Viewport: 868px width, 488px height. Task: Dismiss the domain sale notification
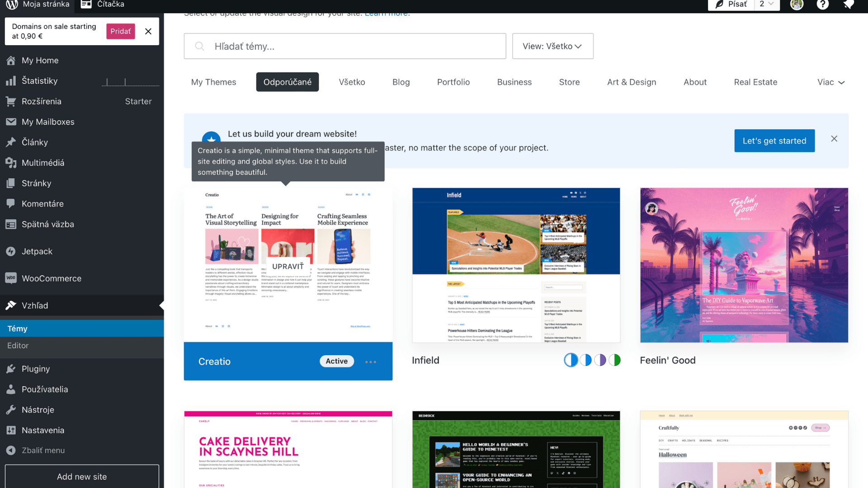[148, 31]
